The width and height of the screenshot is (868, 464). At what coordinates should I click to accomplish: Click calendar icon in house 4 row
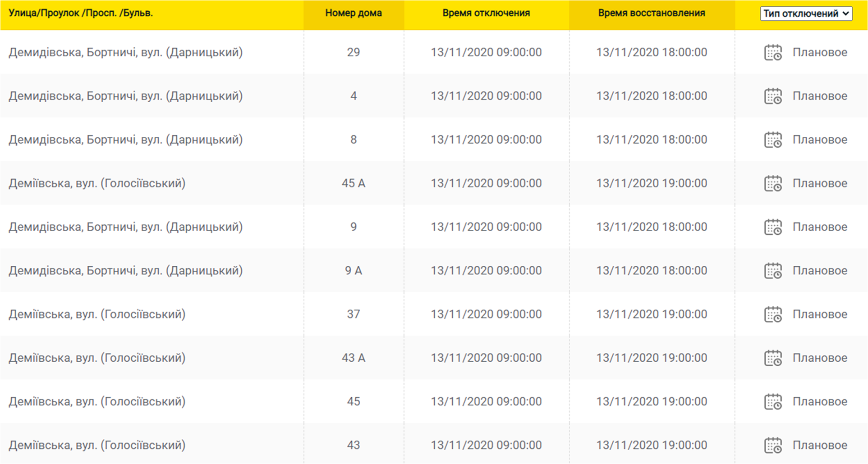coord(773,96)
